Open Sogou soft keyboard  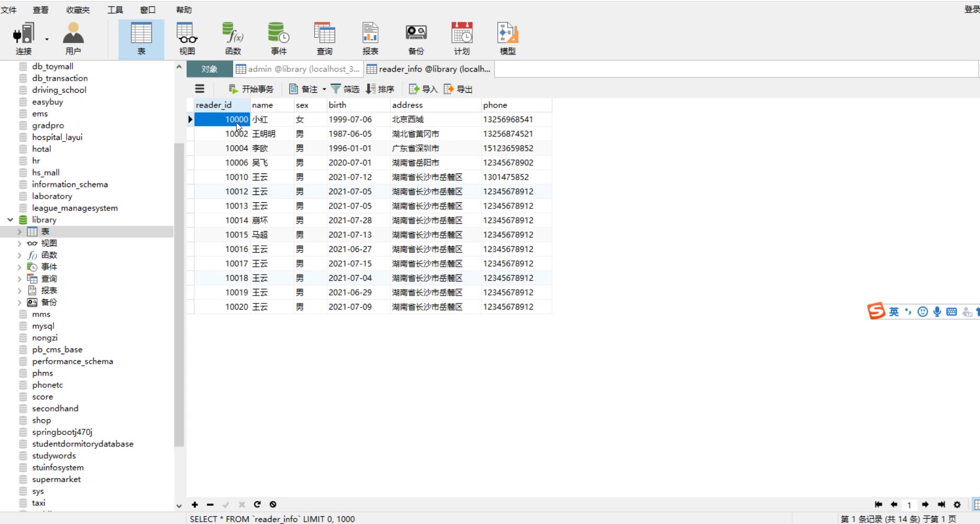click(x=952, y=312)
